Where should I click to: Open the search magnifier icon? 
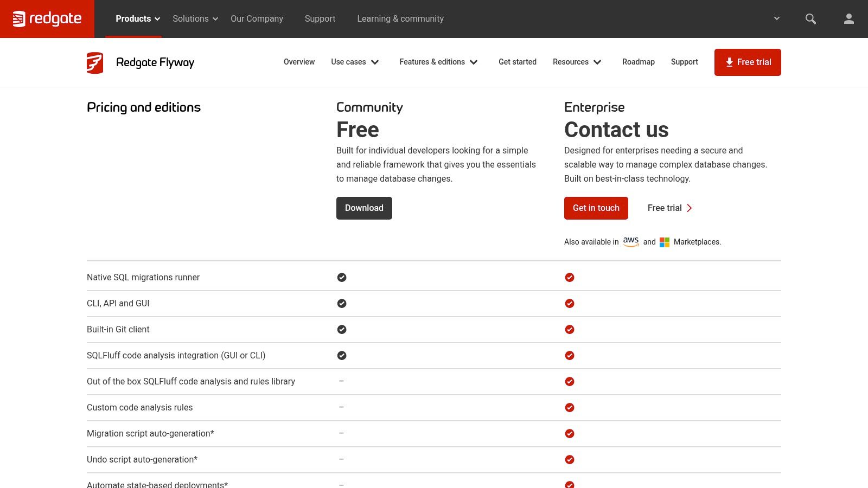[810, 19]
